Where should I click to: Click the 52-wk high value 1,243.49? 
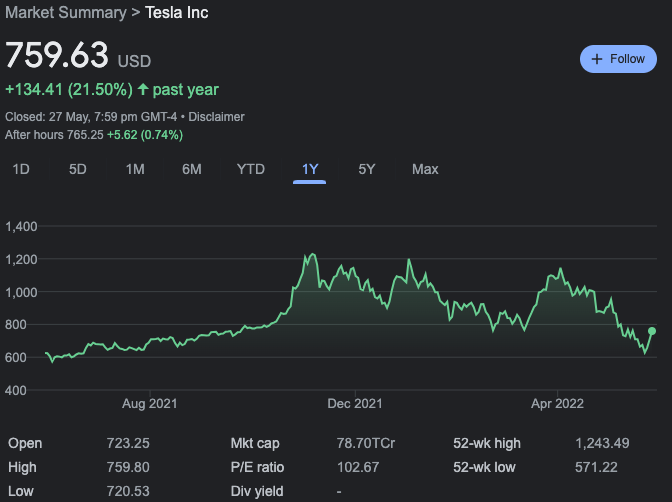[602, 442]
